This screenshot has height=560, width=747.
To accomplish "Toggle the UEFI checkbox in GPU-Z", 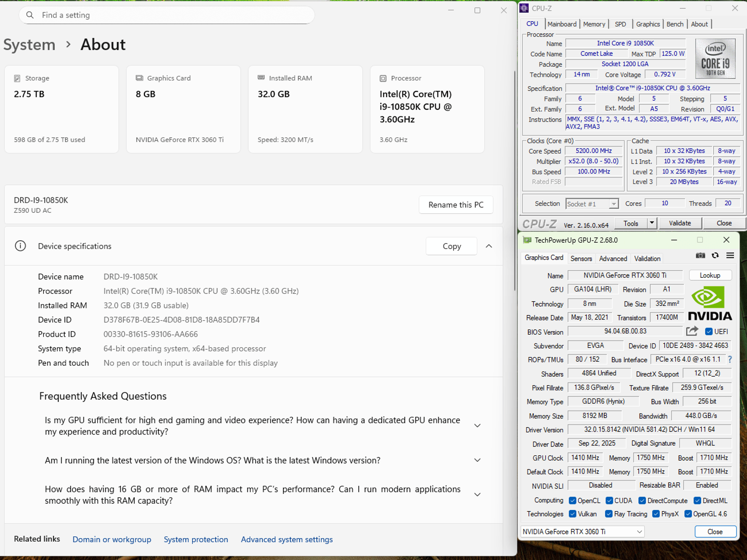I will coord(709,331).
